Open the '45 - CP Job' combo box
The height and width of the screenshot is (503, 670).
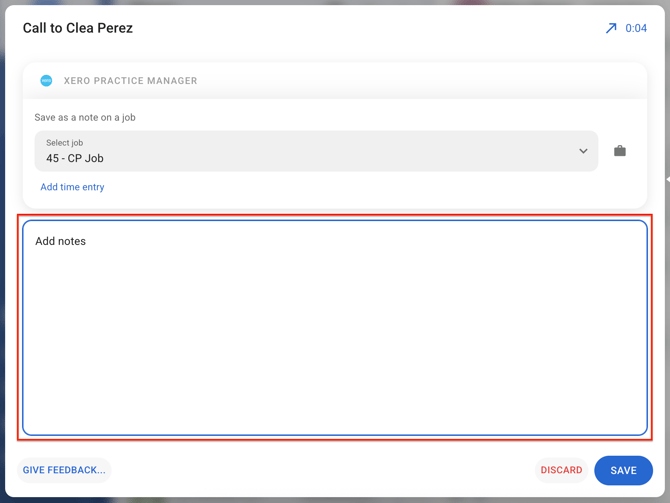click(316, 151)
